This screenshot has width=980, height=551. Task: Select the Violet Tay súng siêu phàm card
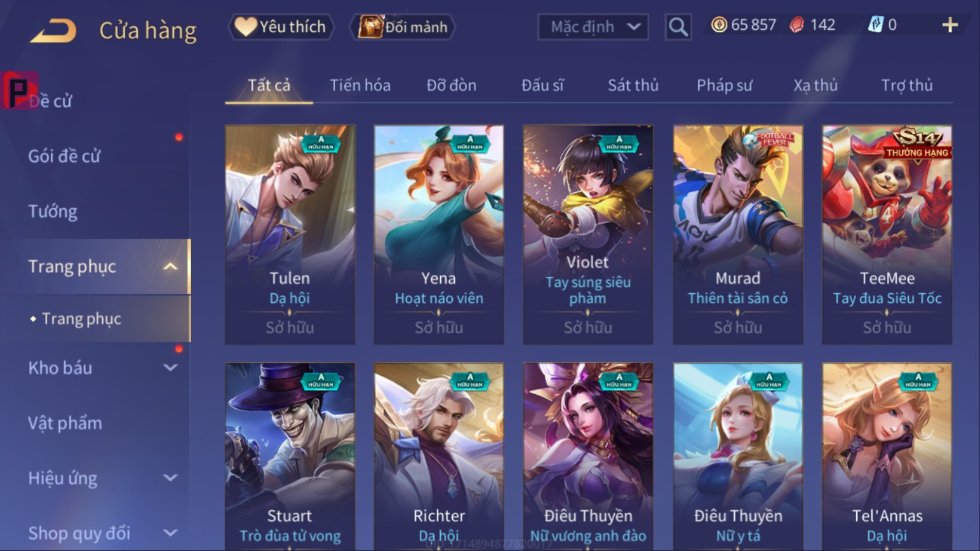click(588, 235)
